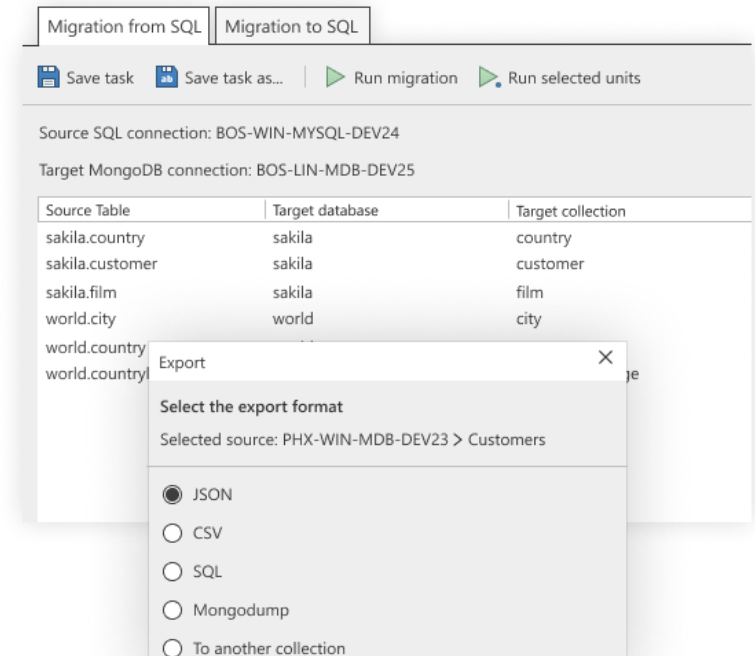Viewport: 755px width, 656px height.
Task: Click the Run migration play icon
Action: click(x=336, y=78)
